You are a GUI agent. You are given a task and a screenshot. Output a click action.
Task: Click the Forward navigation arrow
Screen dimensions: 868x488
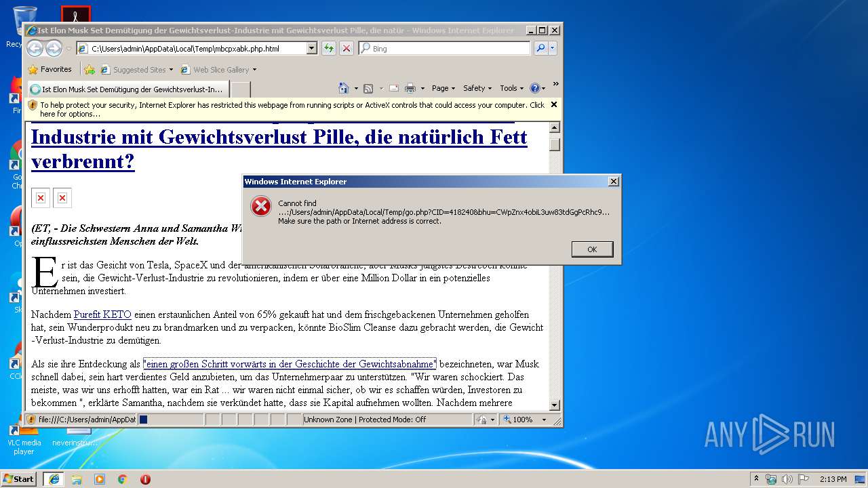point(54,48)
